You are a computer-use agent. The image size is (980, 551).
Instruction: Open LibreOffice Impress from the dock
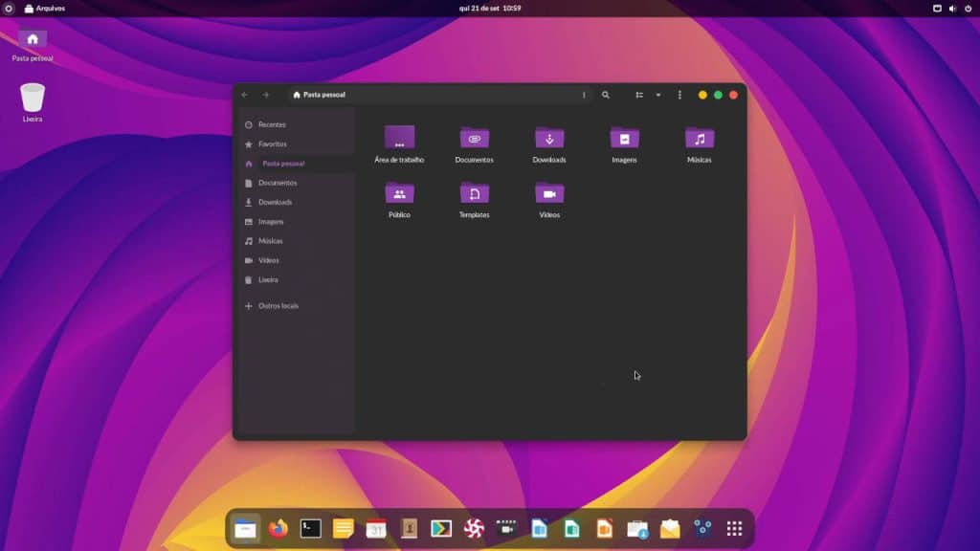604,526
